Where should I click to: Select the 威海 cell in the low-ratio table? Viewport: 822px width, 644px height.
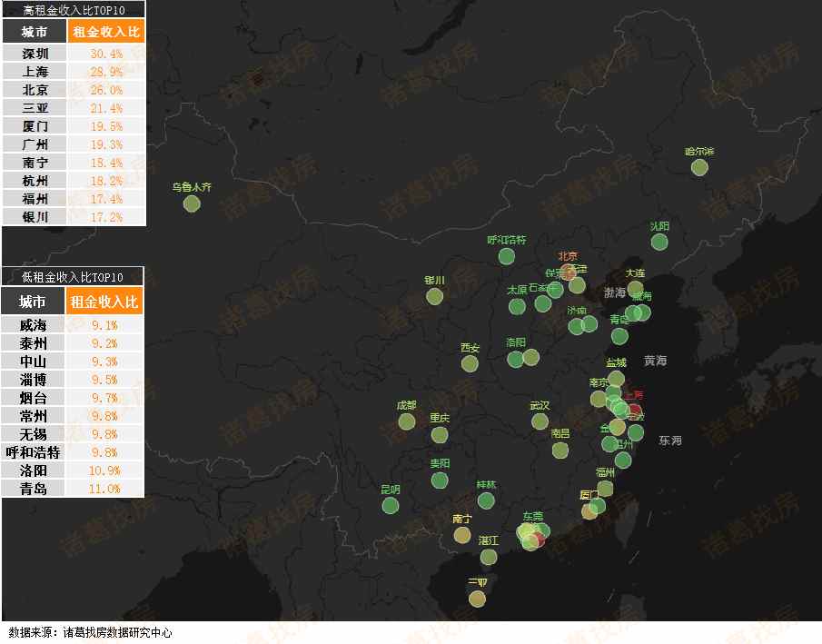34,325
